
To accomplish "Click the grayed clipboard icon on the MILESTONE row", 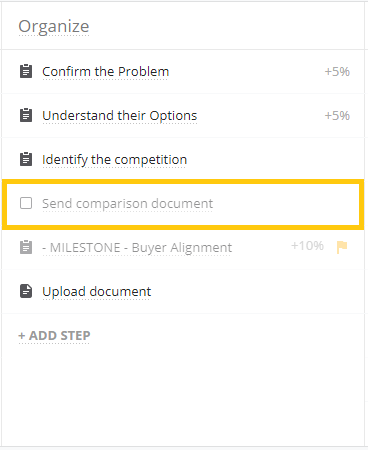I will [x=26, y=247].
